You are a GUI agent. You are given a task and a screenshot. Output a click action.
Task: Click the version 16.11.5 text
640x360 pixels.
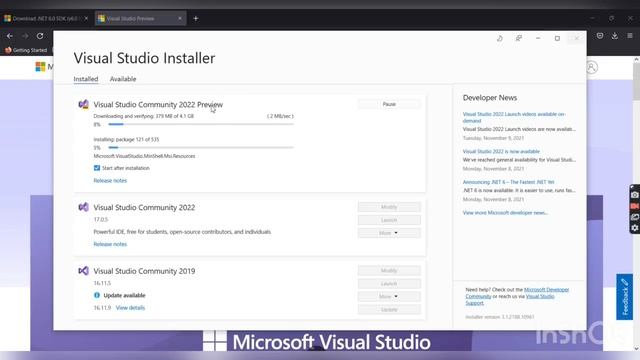[102, 283]
